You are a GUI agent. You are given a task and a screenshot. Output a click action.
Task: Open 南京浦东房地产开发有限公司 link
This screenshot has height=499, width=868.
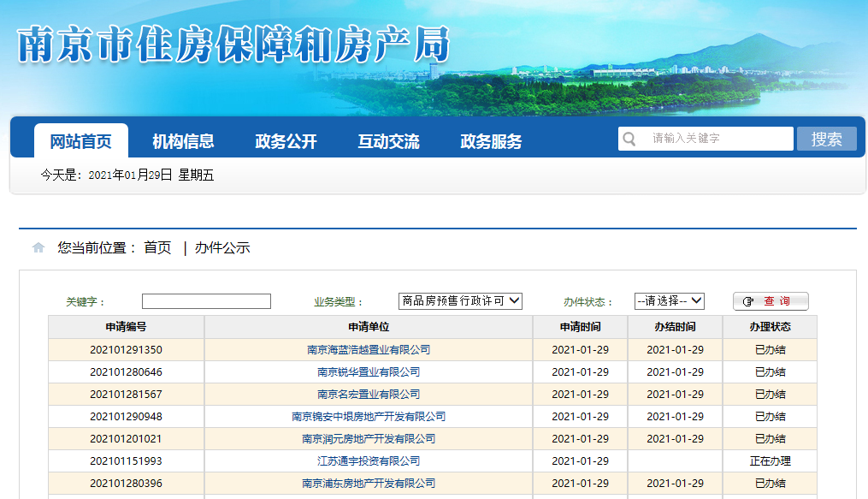[369, 484]
